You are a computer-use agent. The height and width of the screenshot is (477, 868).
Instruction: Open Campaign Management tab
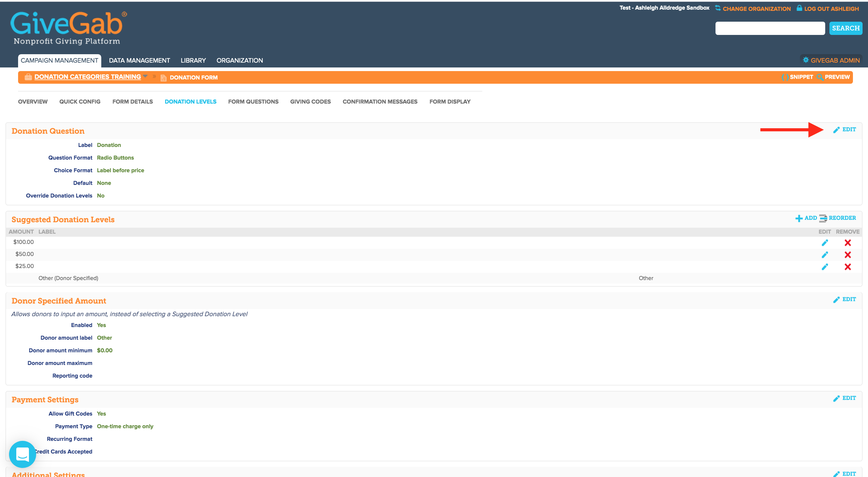tap(60, 61)
